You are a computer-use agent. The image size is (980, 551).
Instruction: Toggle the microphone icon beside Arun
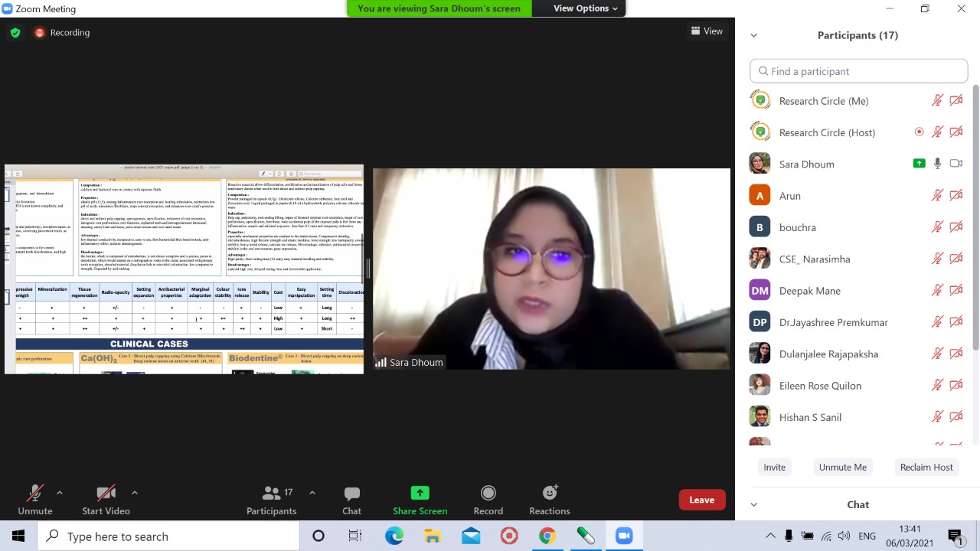(x=937, y=196)
